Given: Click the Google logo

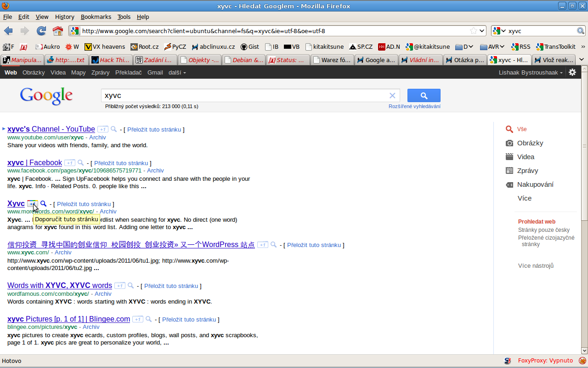Looking at the screenshot, I should pos(46,97).
